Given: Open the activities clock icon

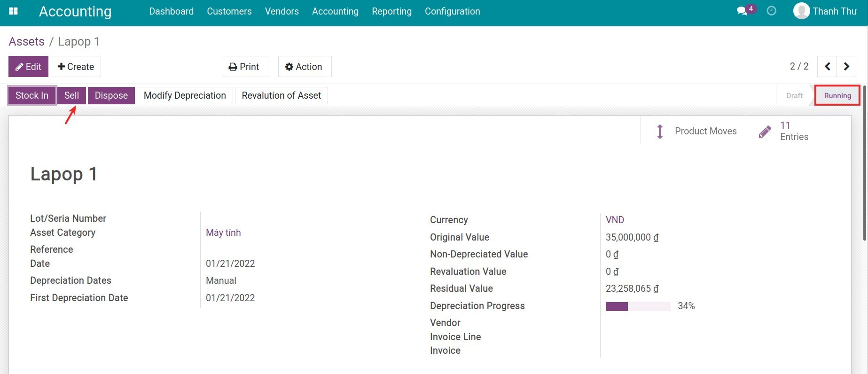Looking at the screenshot, I should tap(771, 11).
